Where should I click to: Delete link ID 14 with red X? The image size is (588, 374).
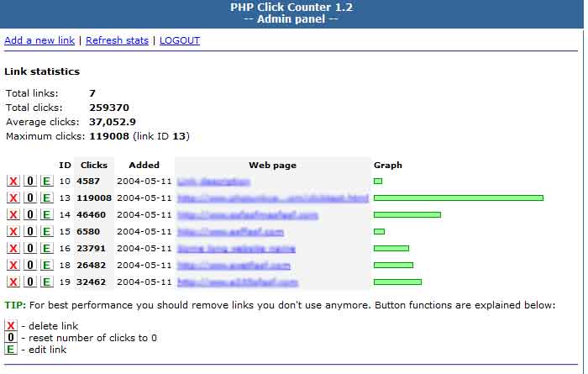tap(13, 215)
